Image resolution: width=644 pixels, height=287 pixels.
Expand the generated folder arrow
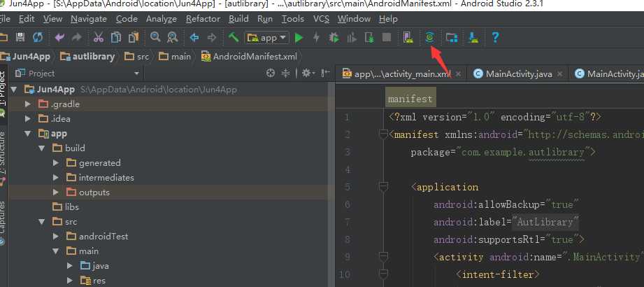tap(56, 163)
